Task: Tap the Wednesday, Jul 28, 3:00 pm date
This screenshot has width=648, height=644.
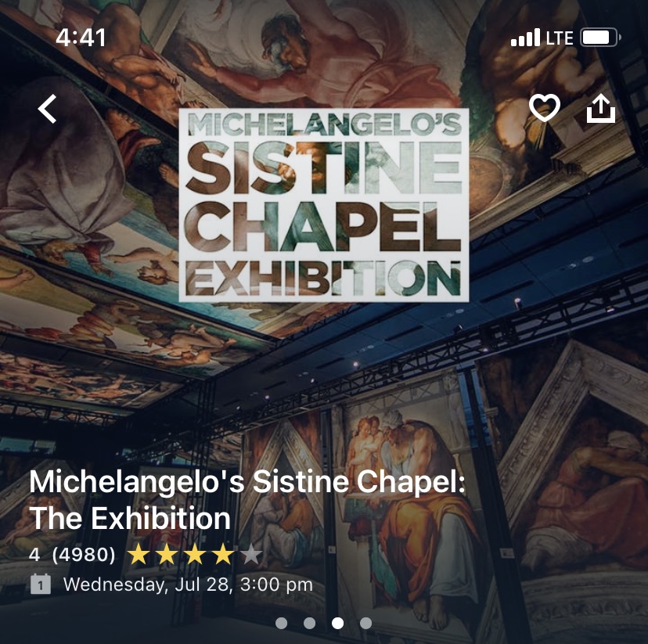Action: [188, 584]
